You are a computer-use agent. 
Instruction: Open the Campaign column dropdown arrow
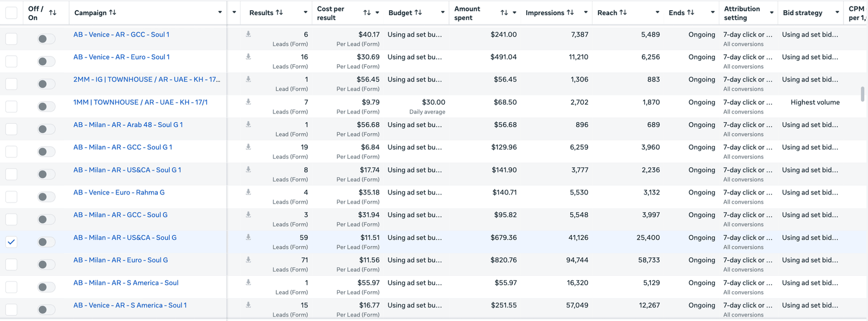220,12
